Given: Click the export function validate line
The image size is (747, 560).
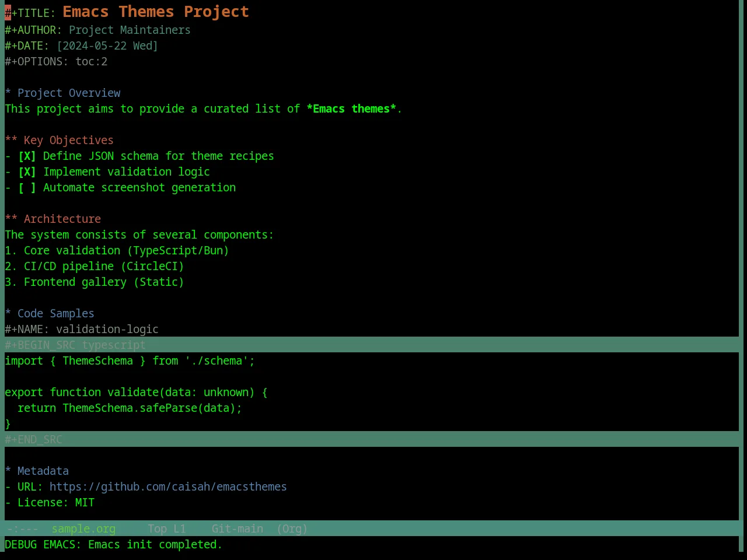Looking at the screenshot, I should point(136,393).
